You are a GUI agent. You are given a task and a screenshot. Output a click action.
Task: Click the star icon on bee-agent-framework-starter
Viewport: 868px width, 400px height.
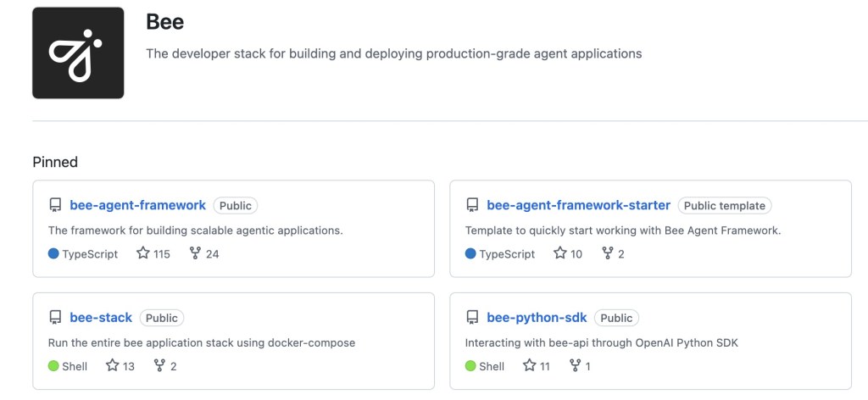tap(560, 253)
